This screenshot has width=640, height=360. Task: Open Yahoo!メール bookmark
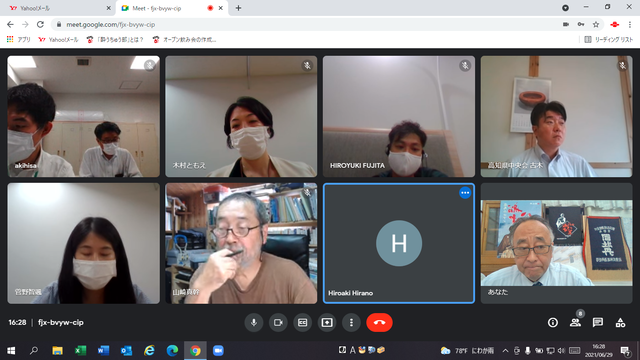58,40
